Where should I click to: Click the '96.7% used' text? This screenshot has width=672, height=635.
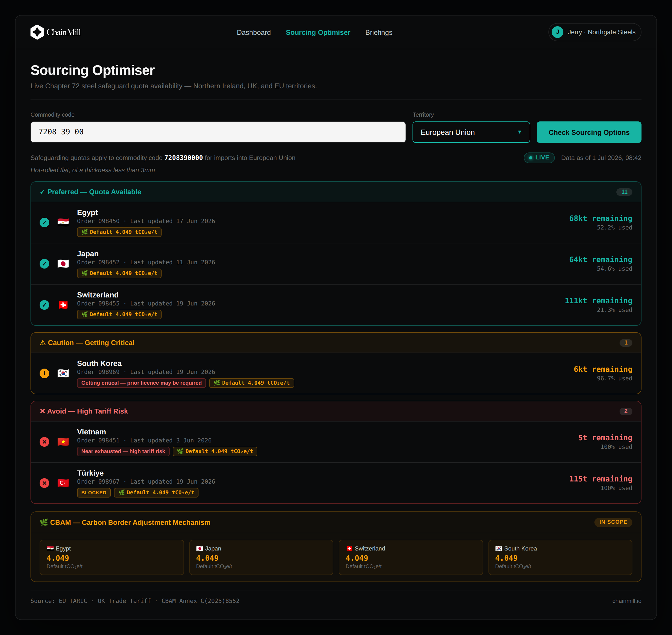click(614, 378)
